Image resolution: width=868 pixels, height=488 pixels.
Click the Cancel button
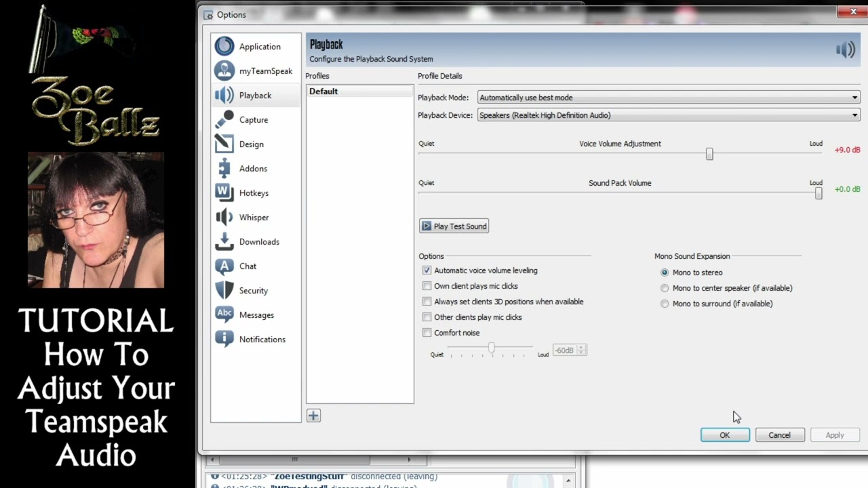(x=780, y=435)
